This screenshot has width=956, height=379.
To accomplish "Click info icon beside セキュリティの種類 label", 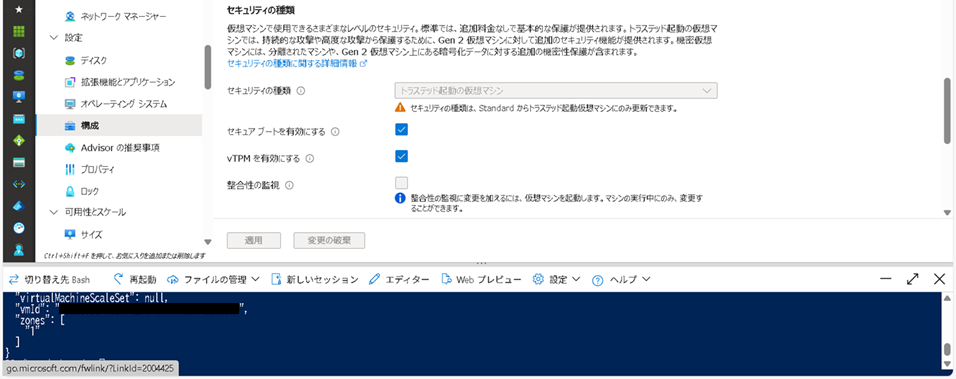I will click(300, 91).
